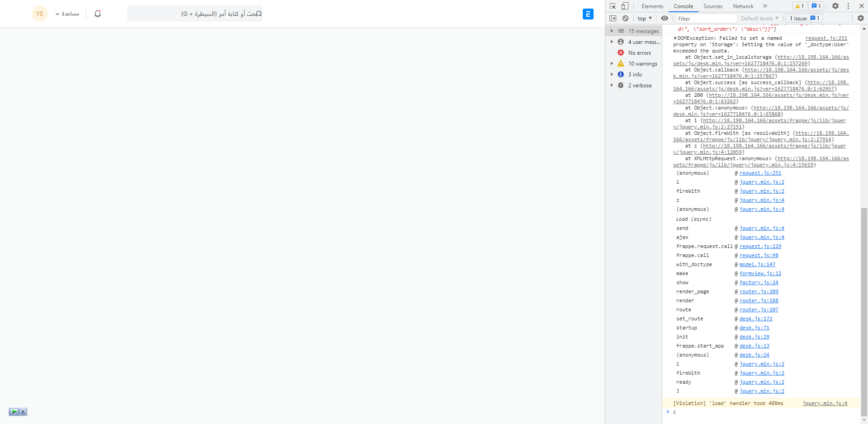Switch to the Network tab
This screenshot has height=424, width=868.
[x=743, y=6]
